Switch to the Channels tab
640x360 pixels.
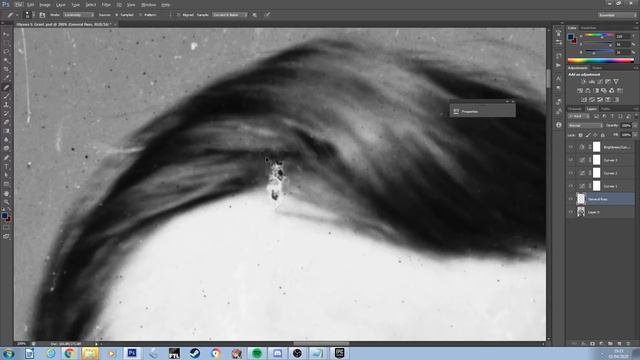575,109
